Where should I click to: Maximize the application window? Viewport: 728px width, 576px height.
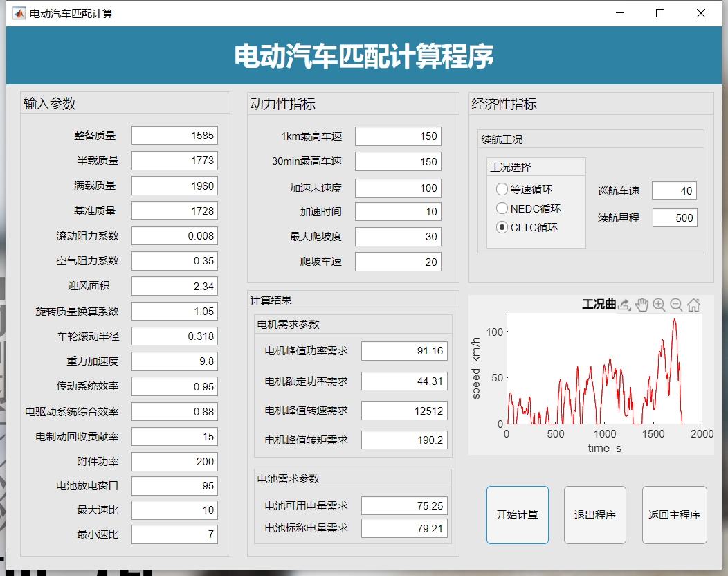659,13
